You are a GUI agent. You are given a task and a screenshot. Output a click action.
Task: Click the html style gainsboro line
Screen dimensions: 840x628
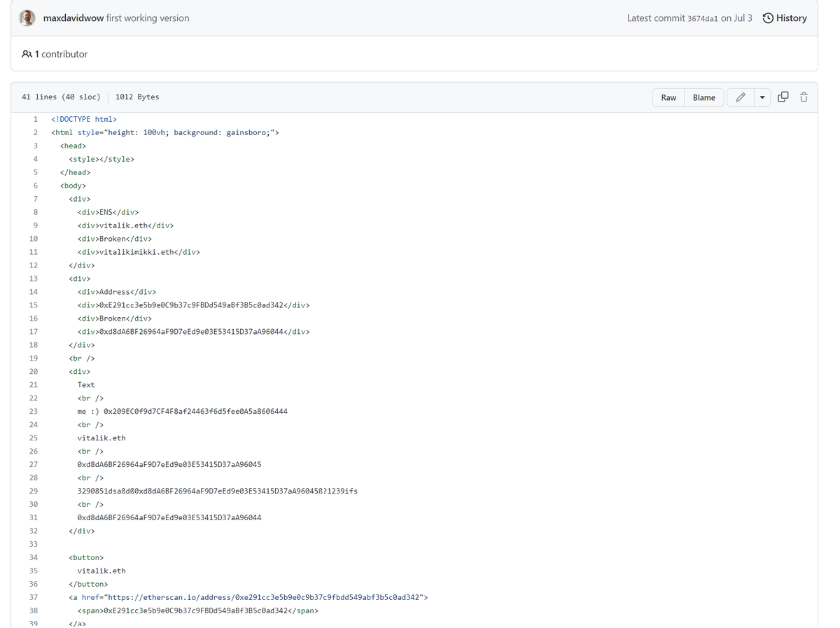[165, 132]
